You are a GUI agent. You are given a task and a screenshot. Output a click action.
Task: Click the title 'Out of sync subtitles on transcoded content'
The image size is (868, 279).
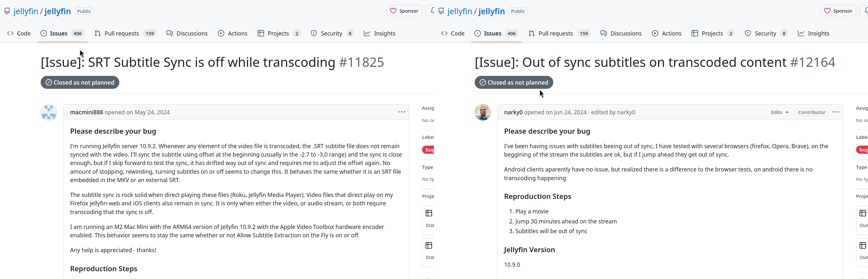(654, 63)
